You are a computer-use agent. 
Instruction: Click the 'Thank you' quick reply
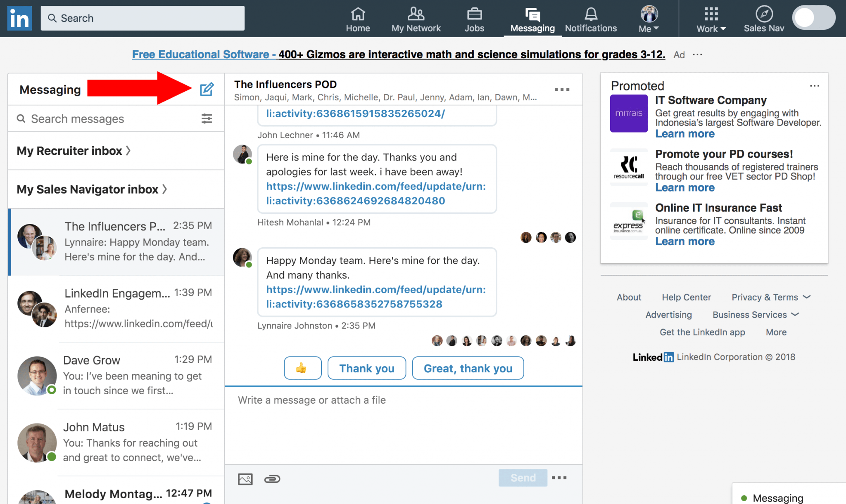[x=366, y=368]
